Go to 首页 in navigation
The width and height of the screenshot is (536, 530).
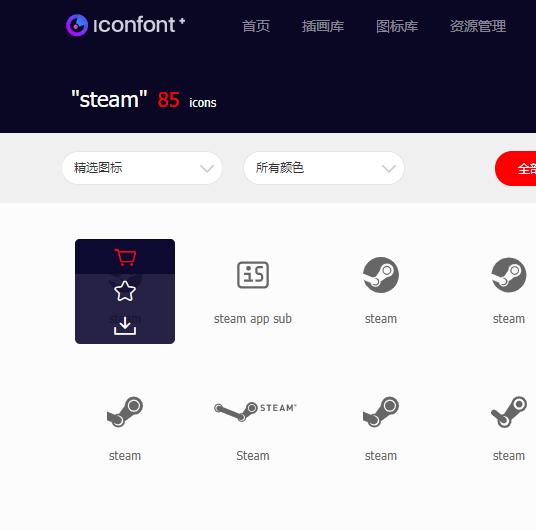(x=256, y=26)
